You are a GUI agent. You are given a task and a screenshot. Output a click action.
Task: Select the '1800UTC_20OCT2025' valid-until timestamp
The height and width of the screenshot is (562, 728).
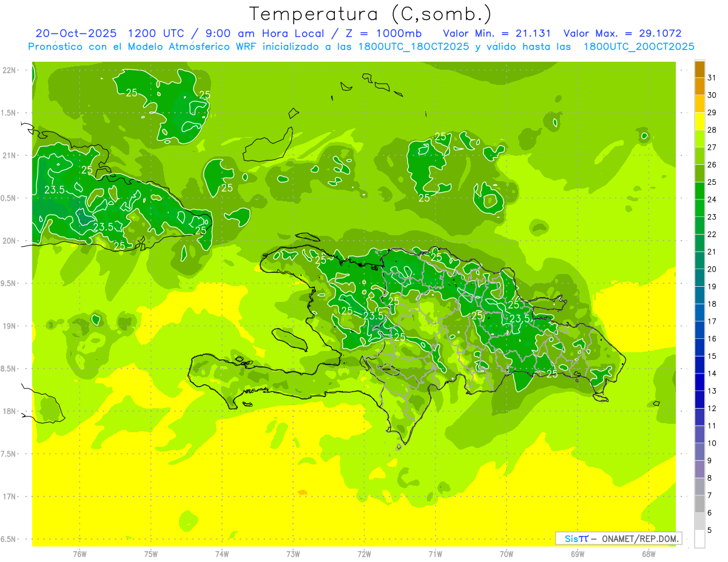click(x=639, y=47)
